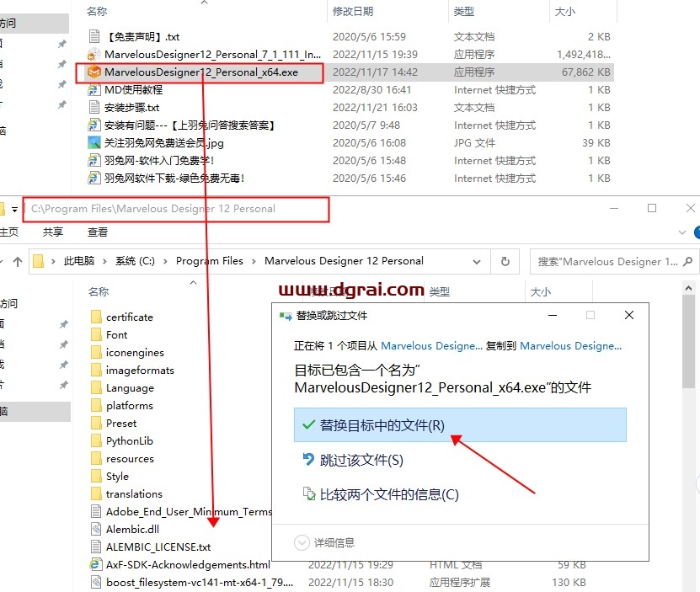Sort upper list by 修改日期 column
This screenshot has height=592, width=700.
(353, 12)
